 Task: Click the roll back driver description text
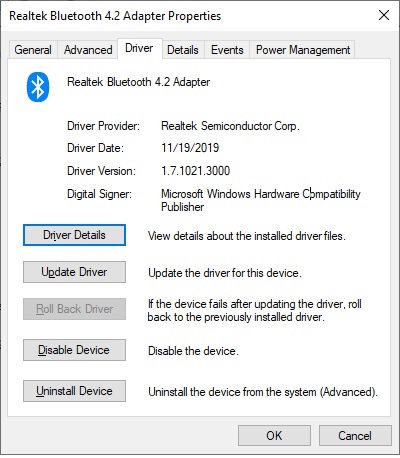pyautogui.click(x=255, y=310)
